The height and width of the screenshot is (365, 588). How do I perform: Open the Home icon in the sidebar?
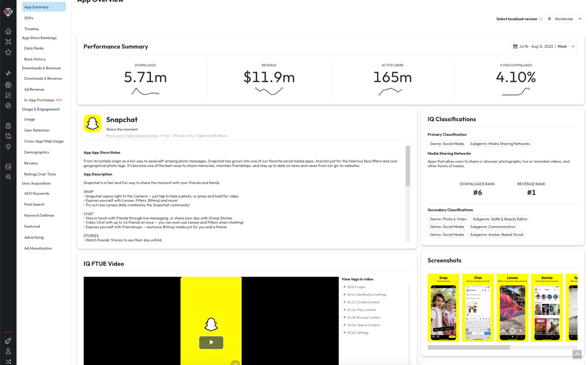pyautogui.click(x=8, y=31)
